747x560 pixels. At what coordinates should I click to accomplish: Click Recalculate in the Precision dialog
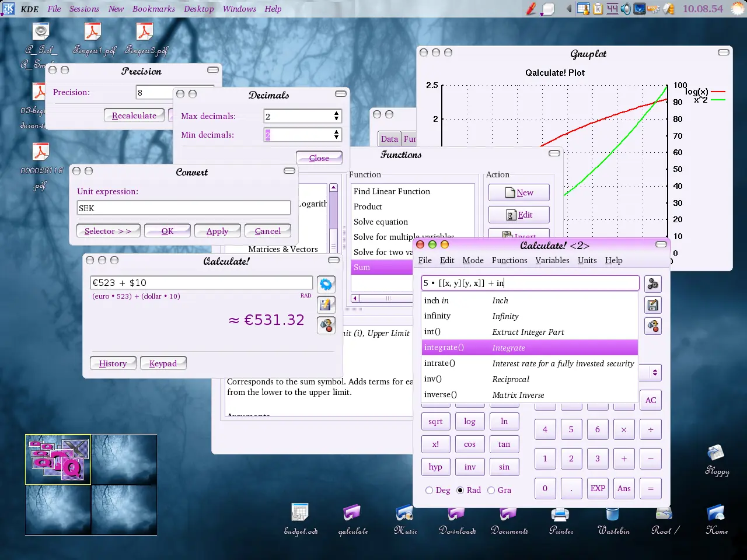pyautogui.click(x=134, y=116)
